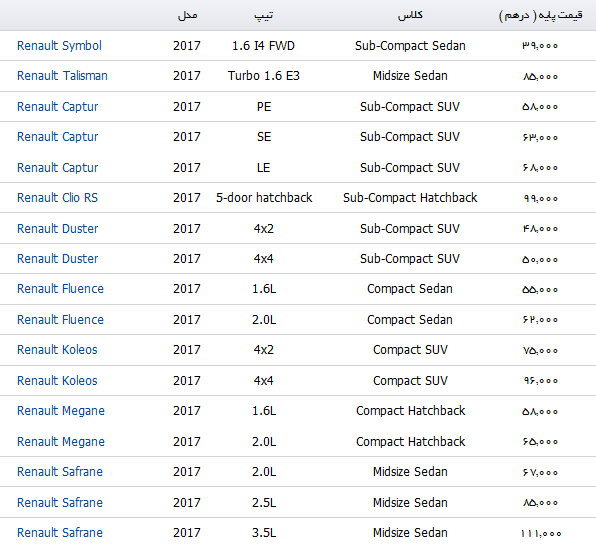This screenshot has height=547, width=596.
Task: Click the price ۹۶,۰۰۰ of Koleos 4x4
Action: click(x=541, y=381)
